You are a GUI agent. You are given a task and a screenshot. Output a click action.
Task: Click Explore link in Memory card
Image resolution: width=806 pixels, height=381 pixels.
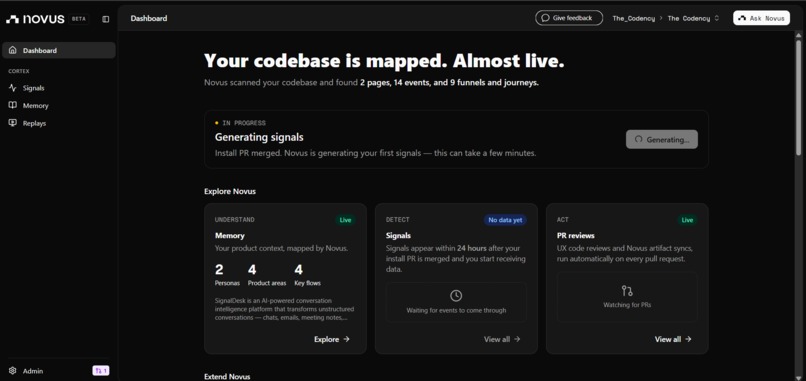[x=332, y=339]
